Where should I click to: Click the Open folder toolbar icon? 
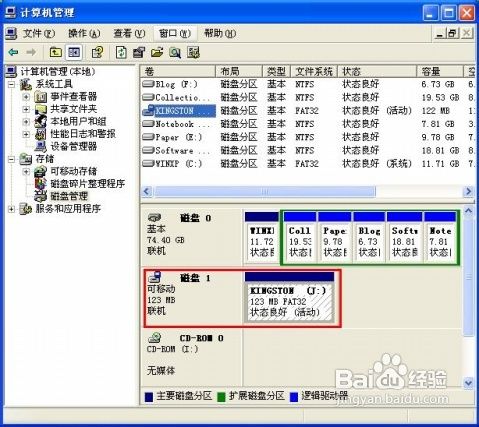click(x=157, y=52)
